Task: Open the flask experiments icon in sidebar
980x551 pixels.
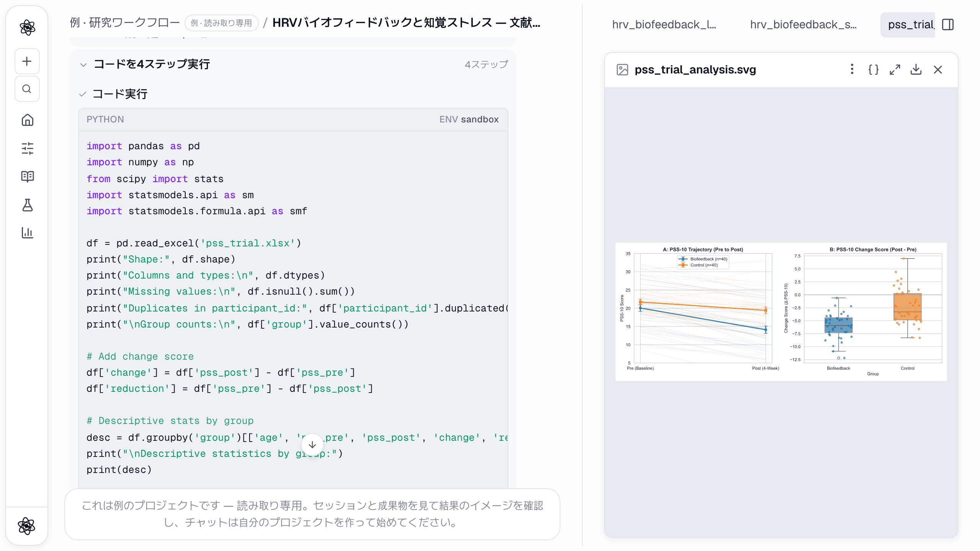Action: pos(27,205)
